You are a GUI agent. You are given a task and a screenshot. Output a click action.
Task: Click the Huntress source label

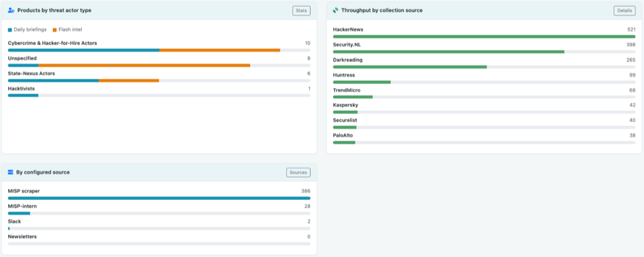[343, 75]
